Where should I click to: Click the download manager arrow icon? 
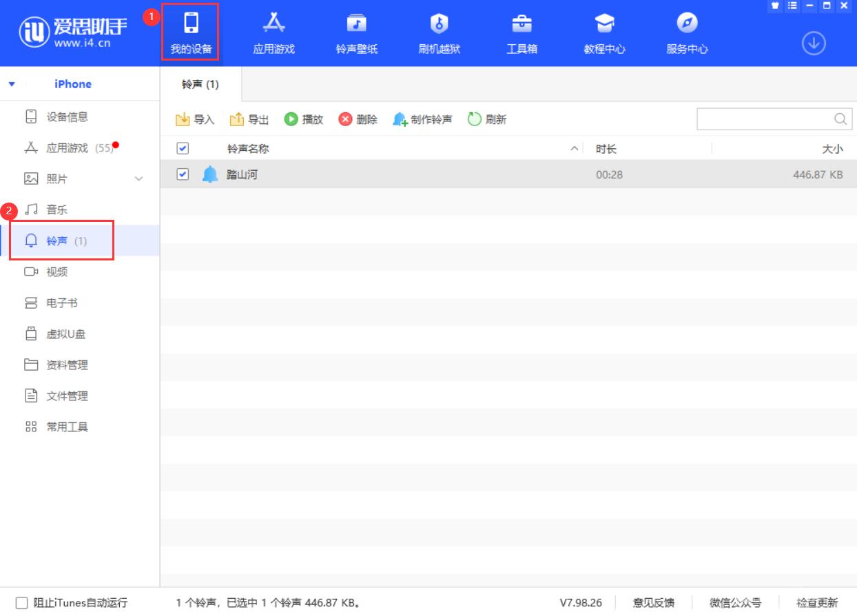point(814,44)
